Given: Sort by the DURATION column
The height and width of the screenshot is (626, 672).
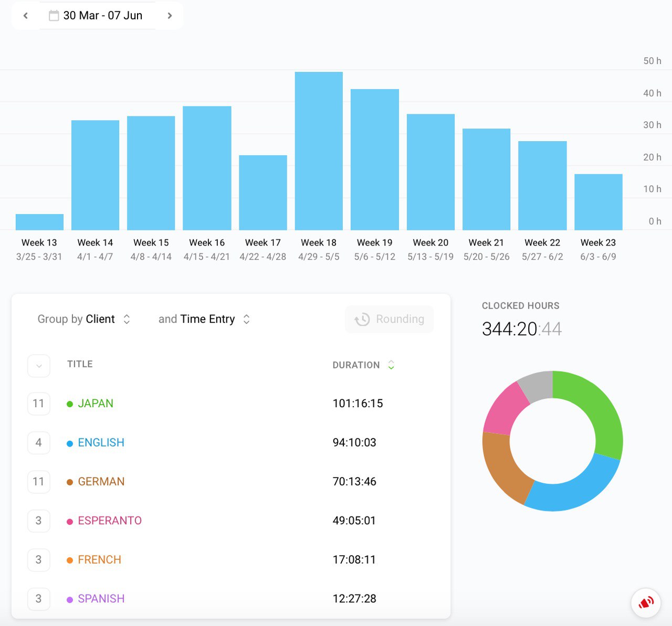Looking at the screenshot, I should pos(363,365).
